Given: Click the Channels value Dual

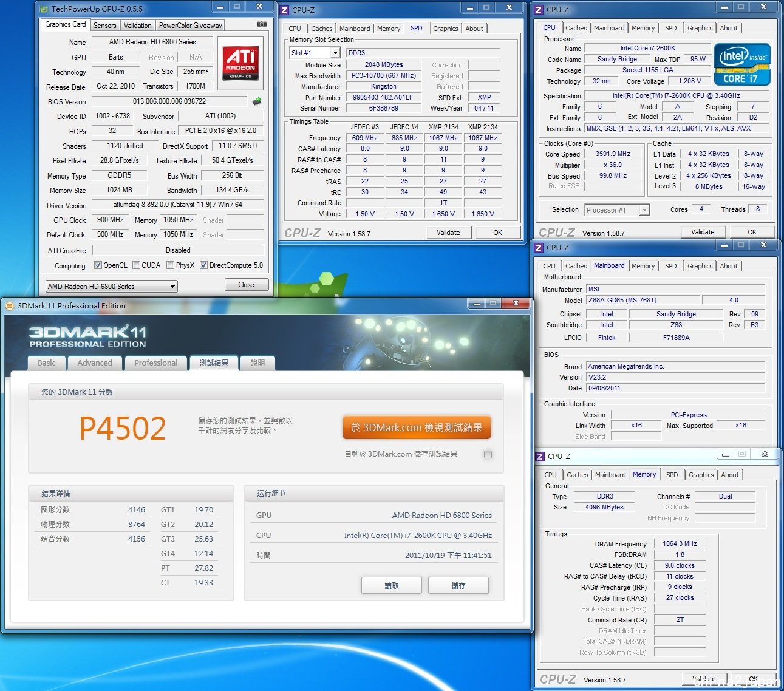Looking at the screenshot, I should [x=726, y=496].
